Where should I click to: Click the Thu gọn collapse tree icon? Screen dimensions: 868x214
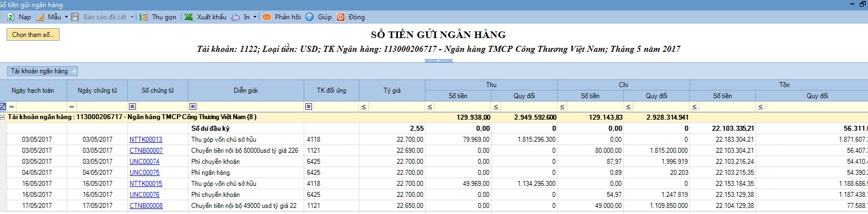[x=144, y=17]
